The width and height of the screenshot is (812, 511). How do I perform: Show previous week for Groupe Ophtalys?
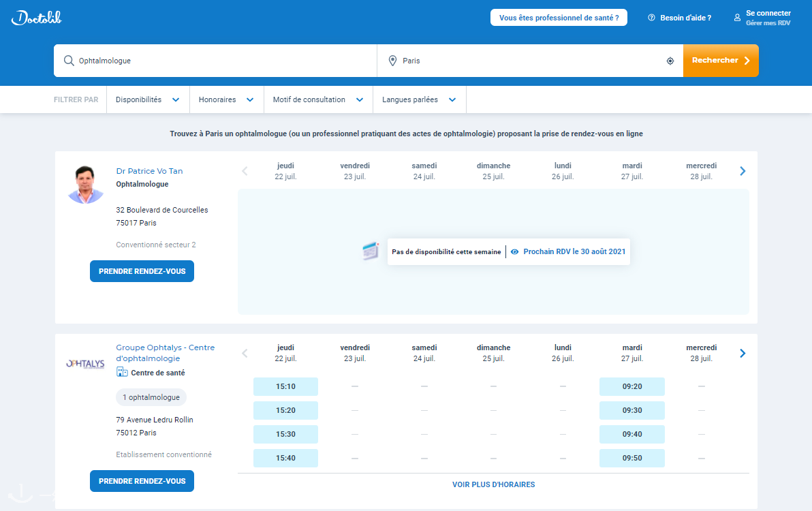coord(245,353)
